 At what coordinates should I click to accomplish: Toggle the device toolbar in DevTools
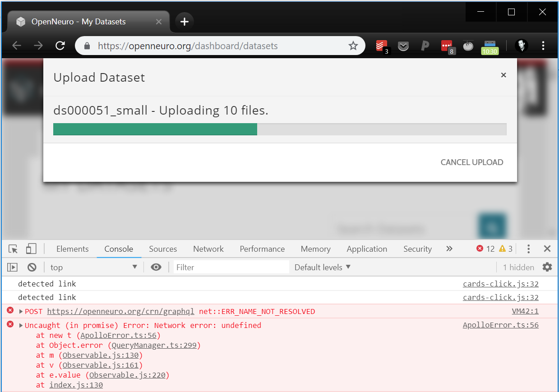pos(31,249)
